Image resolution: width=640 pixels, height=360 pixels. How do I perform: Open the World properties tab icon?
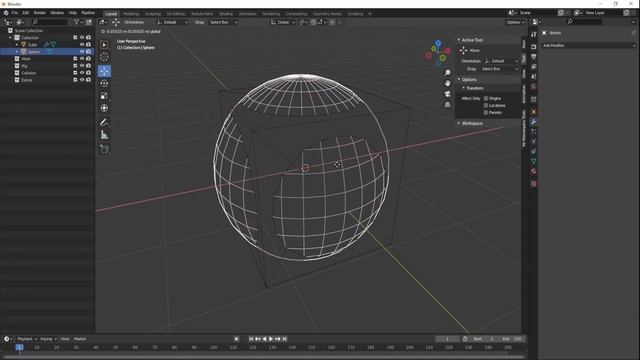pos(533,87)
